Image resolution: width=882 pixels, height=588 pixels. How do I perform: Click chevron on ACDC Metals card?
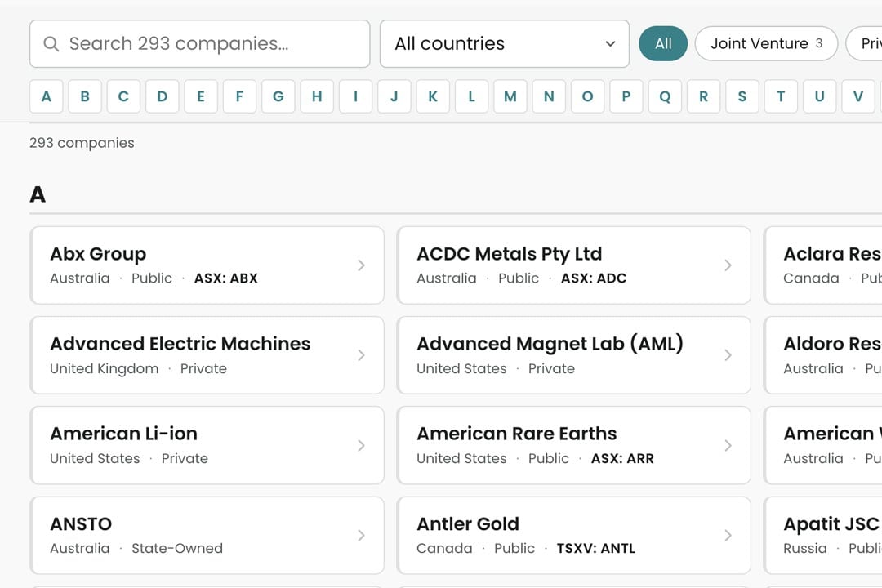pyautogui.click(x=728, y=265)
